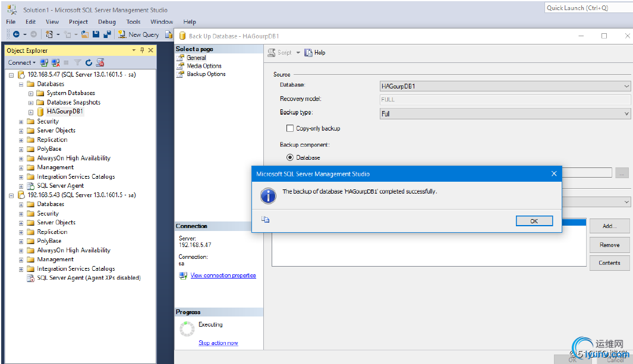The image size is (633, 364).
Task: Open the Backup type dropdown
Action: click(505, 113)
